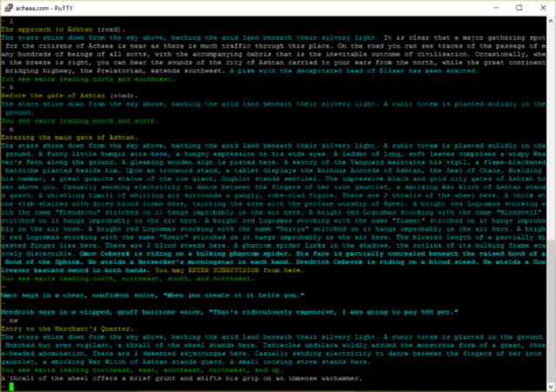Viewport: 556px width, 392px height.
Task: Click the line starting "Omor says in a clear"
Action: (153, 296)
